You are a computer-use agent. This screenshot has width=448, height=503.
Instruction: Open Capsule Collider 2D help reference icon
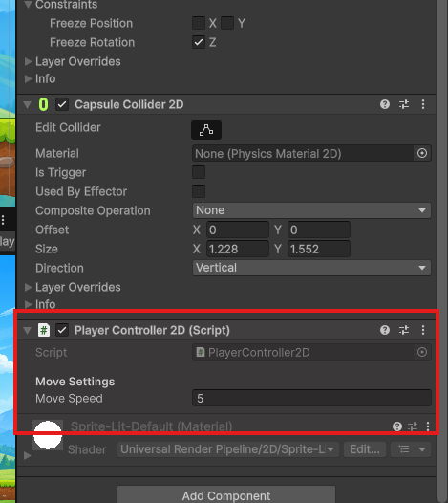[385, 104]
